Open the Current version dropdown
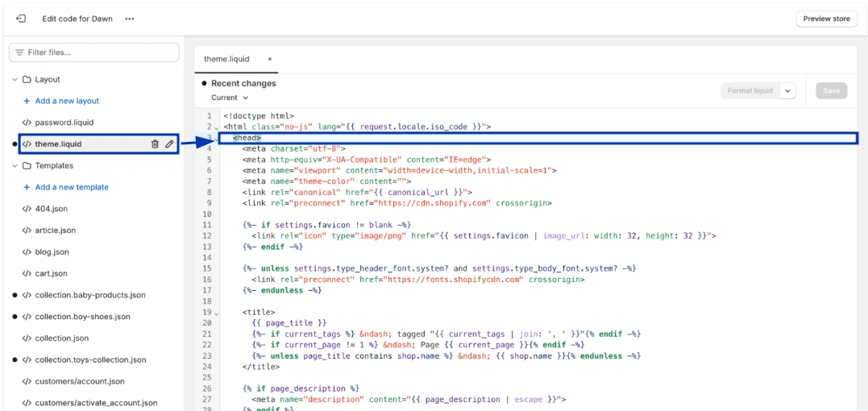 [230, 98]
